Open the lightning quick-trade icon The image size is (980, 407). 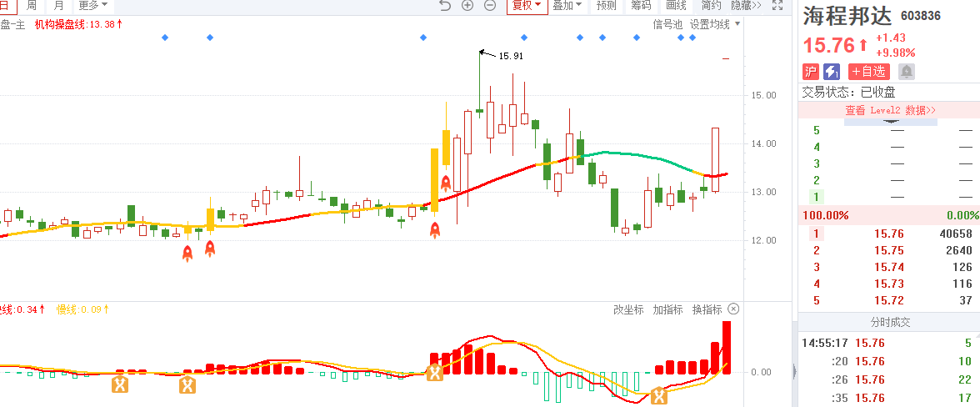(x=832, y=71)
